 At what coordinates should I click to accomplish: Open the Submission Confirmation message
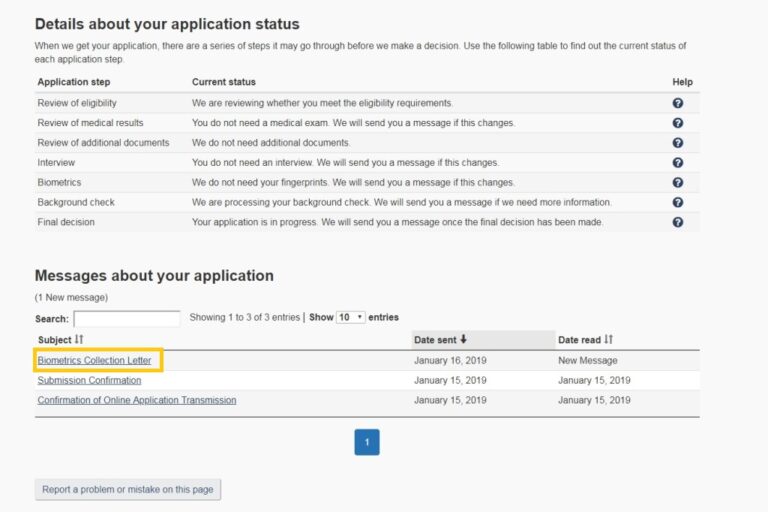click(89, 380)
